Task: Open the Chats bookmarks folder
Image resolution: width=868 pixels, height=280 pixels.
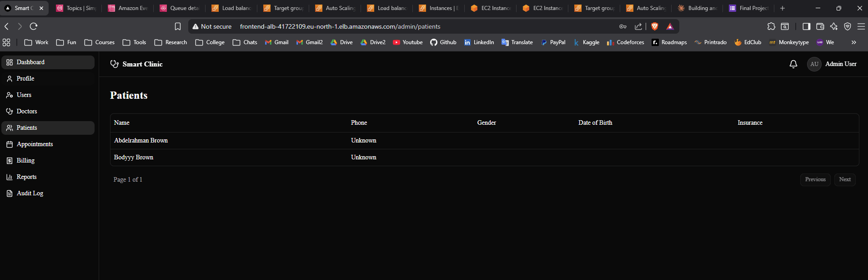Action: [x=245, y=42]
